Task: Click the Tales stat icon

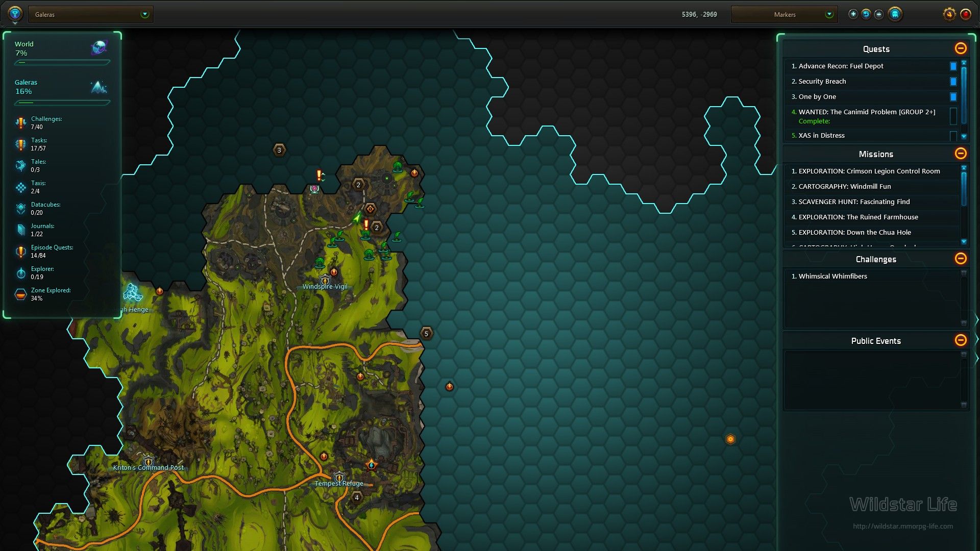Action: (x=20, y=165)
